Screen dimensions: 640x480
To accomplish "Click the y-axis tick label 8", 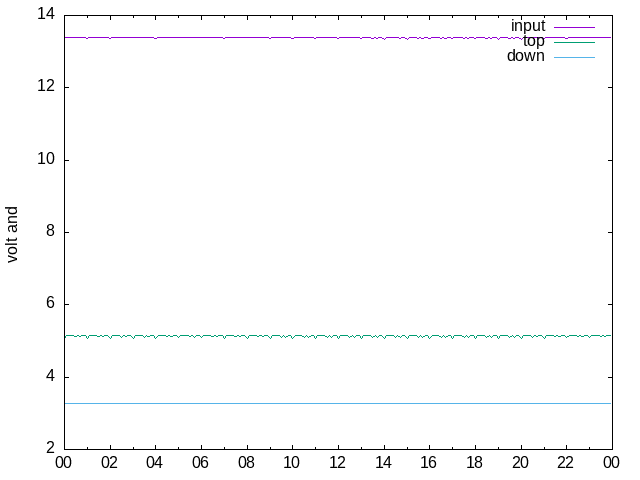I will (x=49, y=232).
